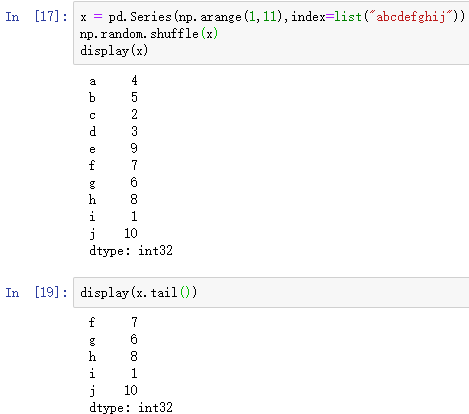This screenshot has width=469, height=414.
Task: Click row "j 10" in the tail output
Action: (x=113, y=391)
